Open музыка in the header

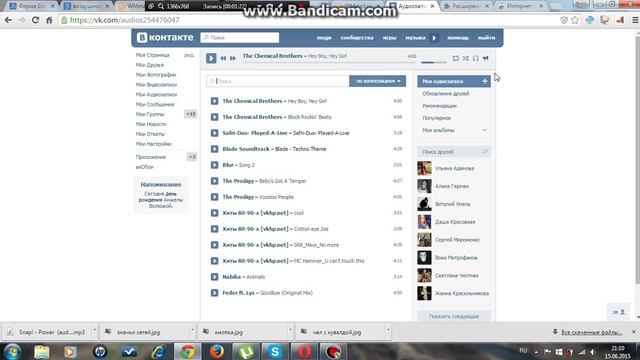click(415, 38)
